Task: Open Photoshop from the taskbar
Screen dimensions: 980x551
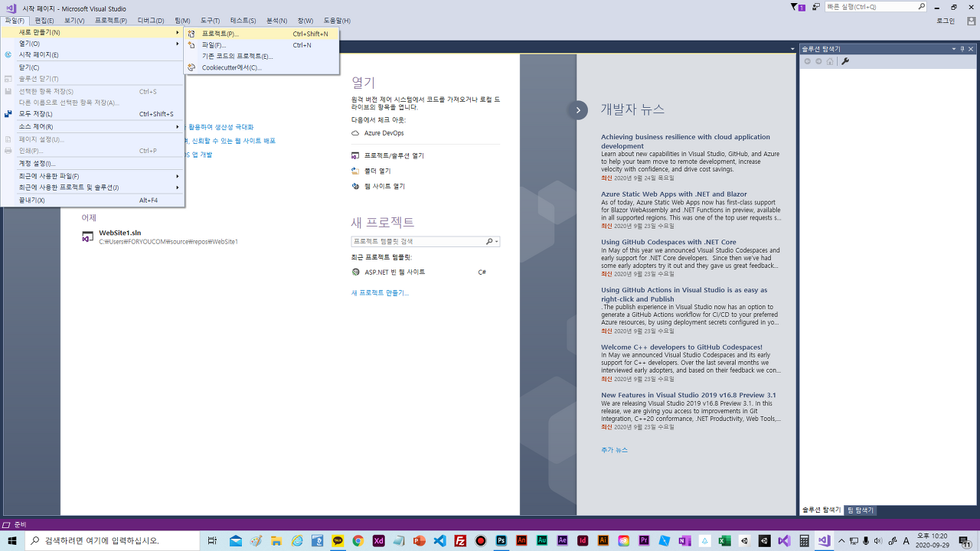Action: click(x=501, y=540)
